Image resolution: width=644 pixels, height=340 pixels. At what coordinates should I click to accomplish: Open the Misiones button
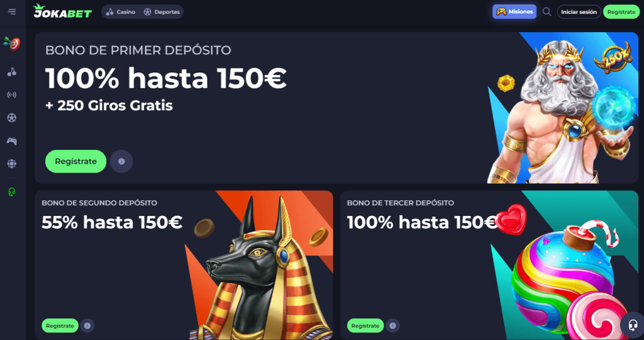tap(514, 12)
